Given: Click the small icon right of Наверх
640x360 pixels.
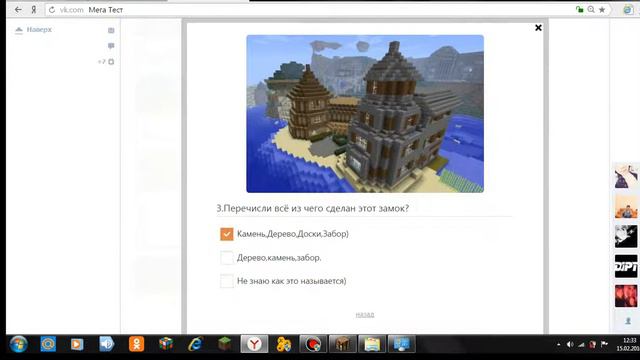Looking at the screenshot, I should tap(111, 30).
